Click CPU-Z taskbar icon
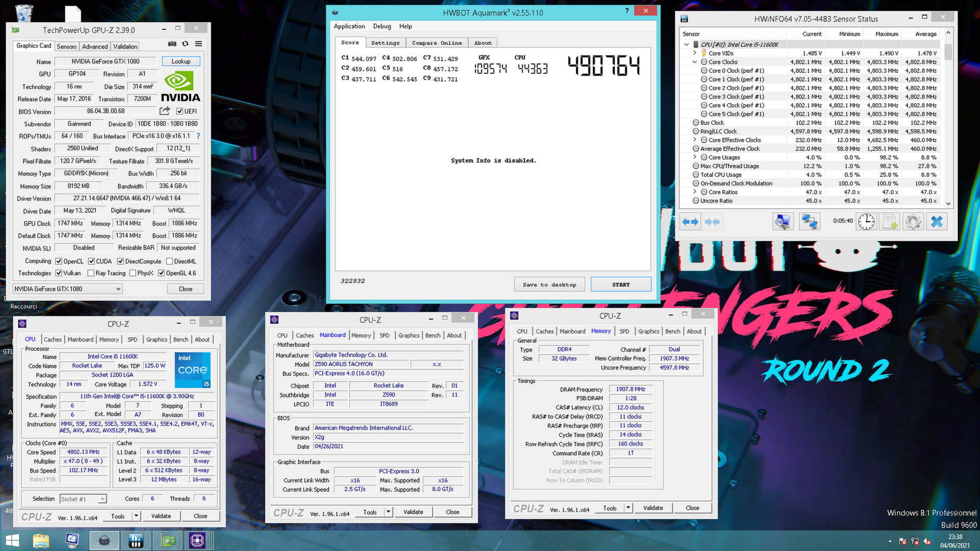Image resolution: width=980 pixels, height=551 pixels. click(197, 541)
